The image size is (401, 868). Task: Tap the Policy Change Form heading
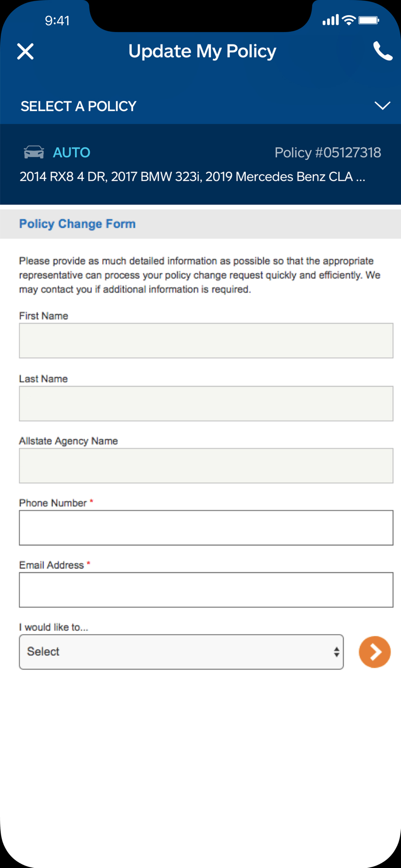click(x=77, y=224)
